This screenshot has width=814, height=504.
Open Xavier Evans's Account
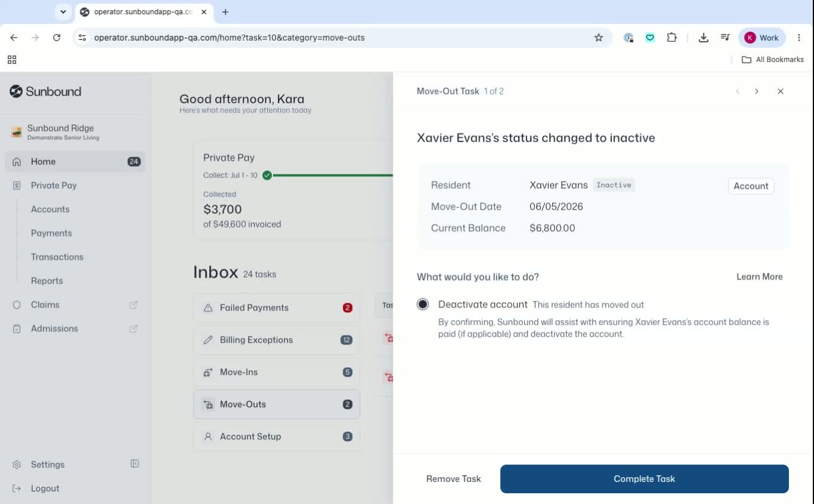751,186
